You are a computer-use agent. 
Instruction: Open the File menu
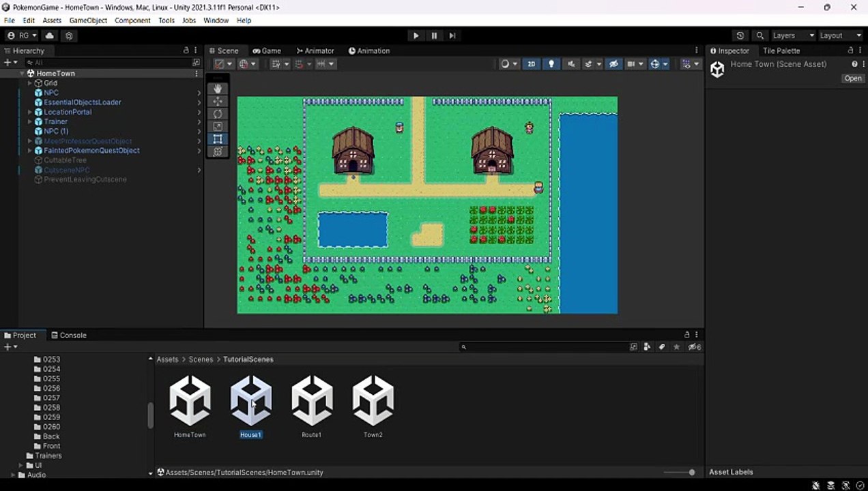tap(9, 20)
